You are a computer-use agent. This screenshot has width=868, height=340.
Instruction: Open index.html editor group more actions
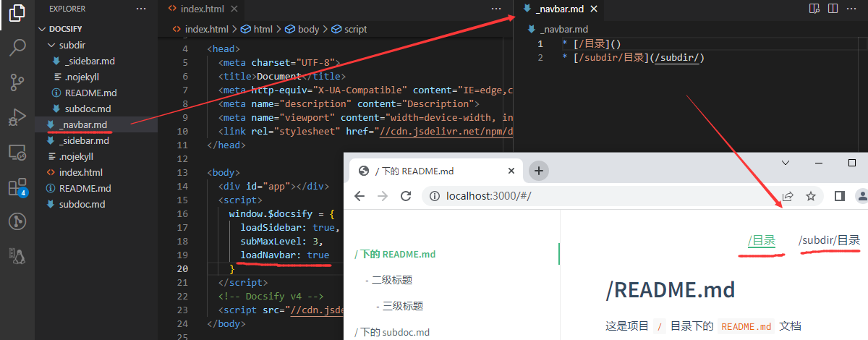pos(495,9)
